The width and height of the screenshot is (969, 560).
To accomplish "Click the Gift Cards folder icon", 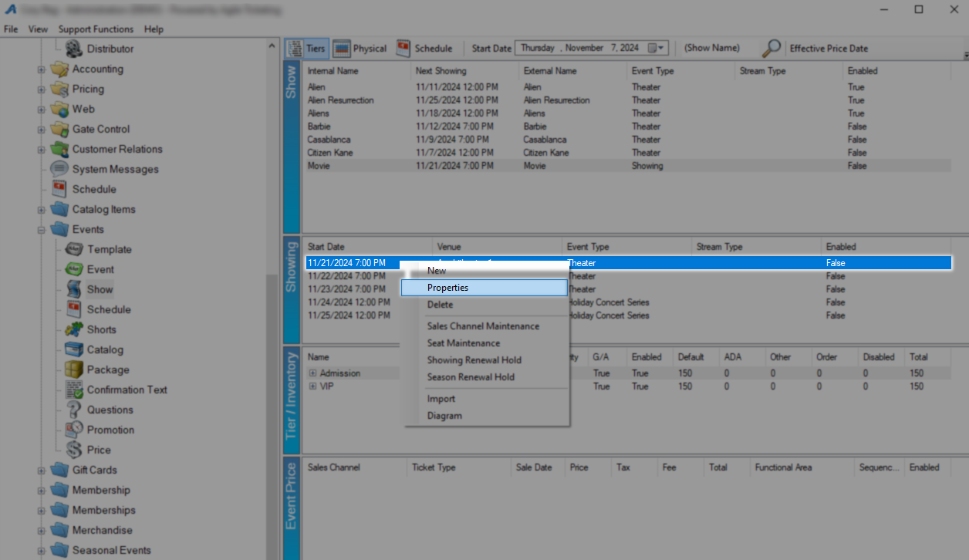I will click(x=59, y=471).
